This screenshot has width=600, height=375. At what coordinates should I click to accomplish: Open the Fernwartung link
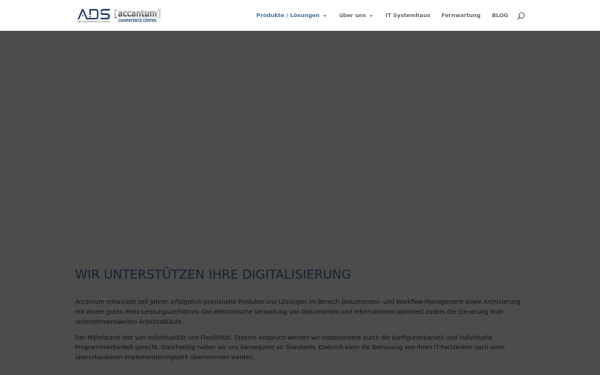[x=461, y=15]
